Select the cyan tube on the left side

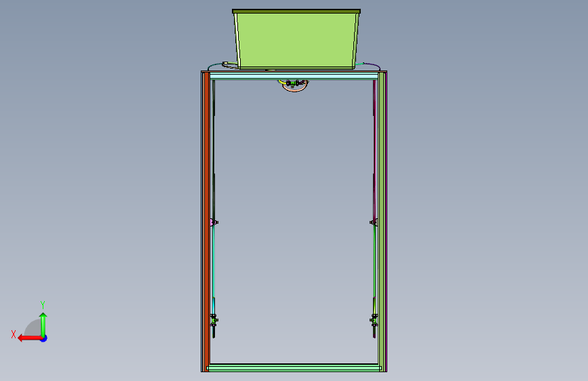click(214, 262)
